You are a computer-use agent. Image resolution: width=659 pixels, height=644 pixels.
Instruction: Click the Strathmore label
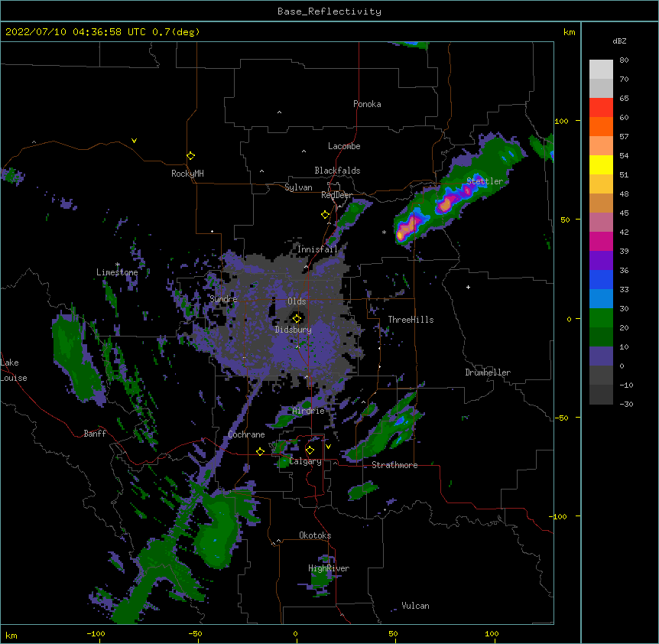394,465
